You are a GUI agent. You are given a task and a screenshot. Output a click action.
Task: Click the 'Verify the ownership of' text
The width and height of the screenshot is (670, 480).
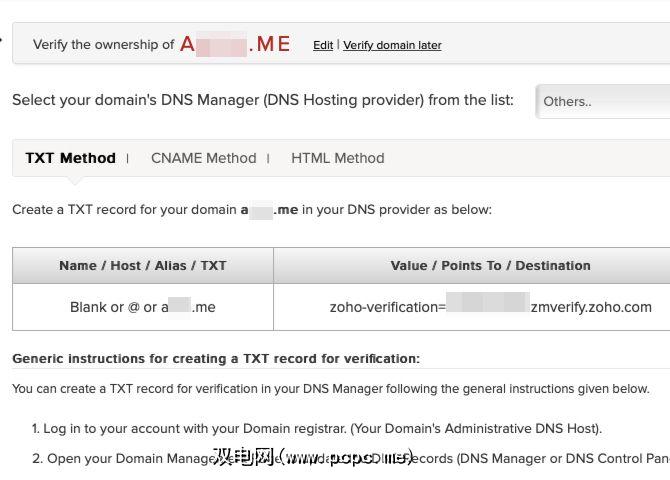click(x=104, y=45)
